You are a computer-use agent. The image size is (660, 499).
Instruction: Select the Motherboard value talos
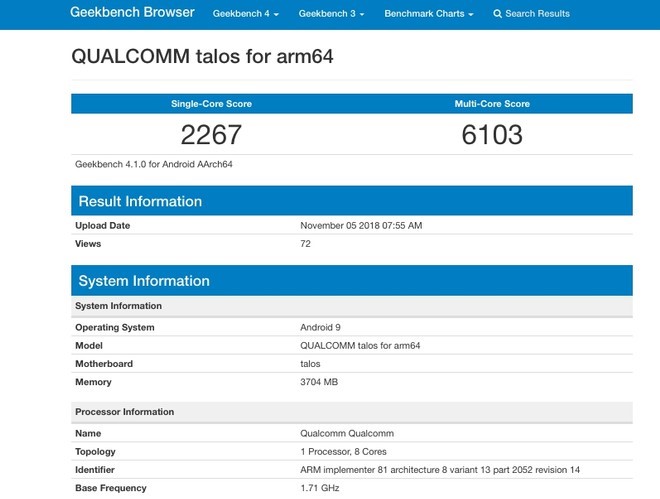(x=310, y=364)
